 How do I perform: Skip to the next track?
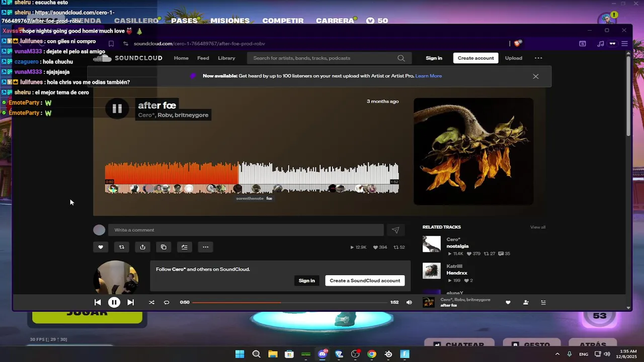[130, 302]
